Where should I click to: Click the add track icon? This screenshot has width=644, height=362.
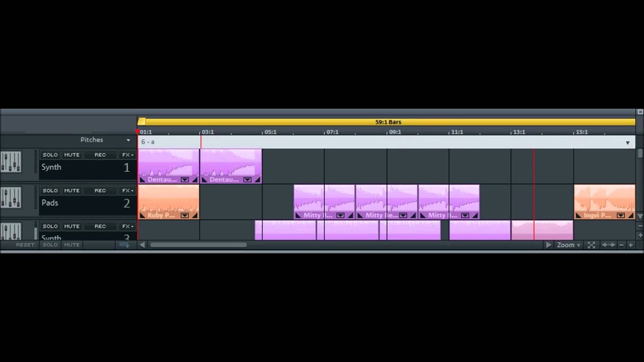coord(124,245)
